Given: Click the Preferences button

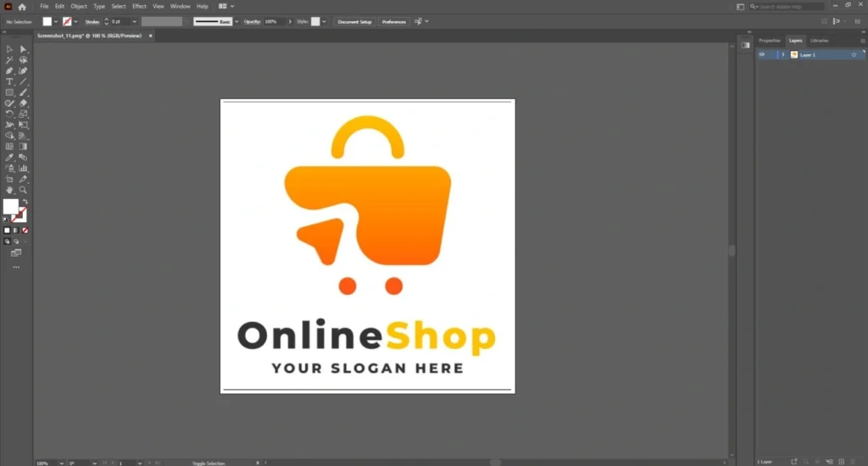Looking at the screenshot, I should 394,21.
